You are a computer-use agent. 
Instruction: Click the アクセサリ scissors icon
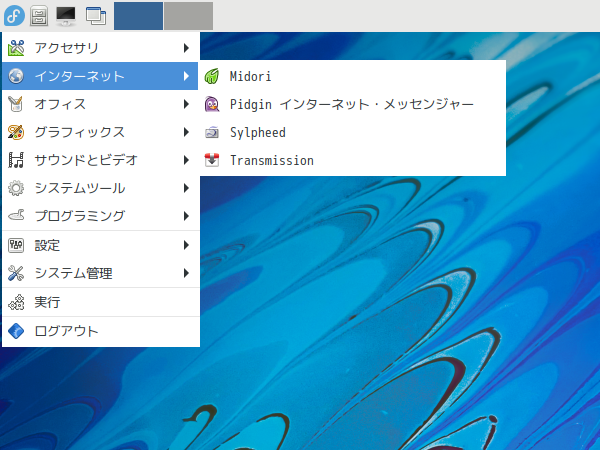pyautogui.click(x=16, y=48)
